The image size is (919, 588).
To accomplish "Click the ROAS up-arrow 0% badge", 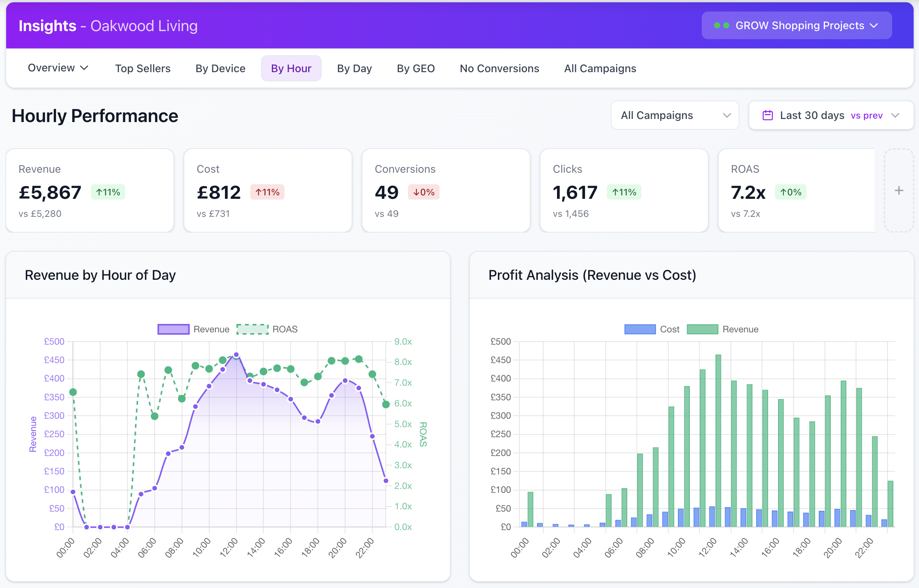I will click(x=790, y=192).
